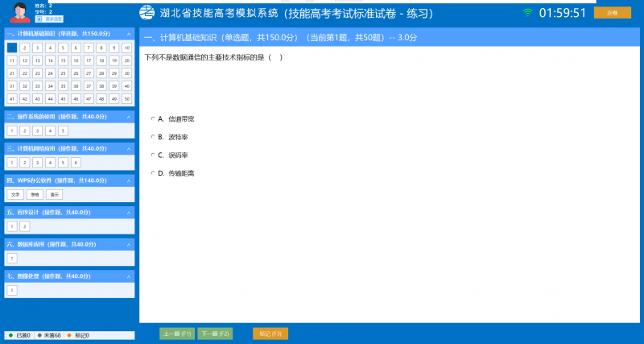Click the gray 未答68 status indicator

49,335
